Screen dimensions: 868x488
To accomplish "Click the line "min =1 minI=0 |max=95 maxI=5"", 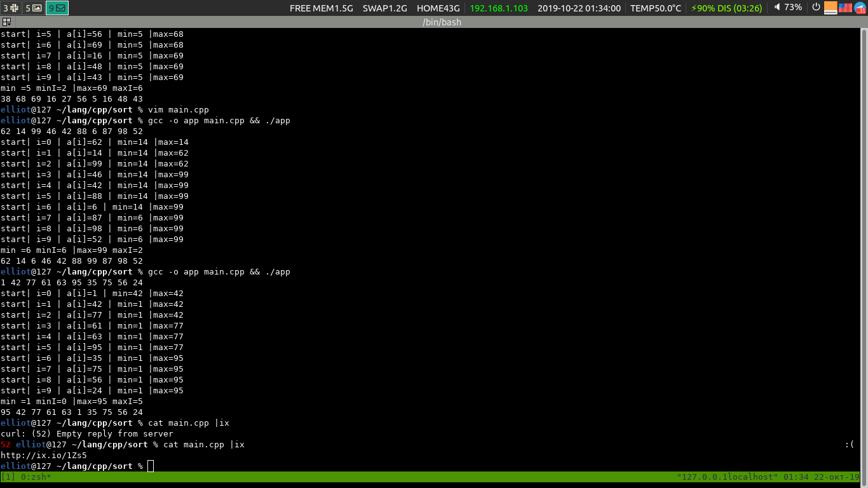I will 72,402.
